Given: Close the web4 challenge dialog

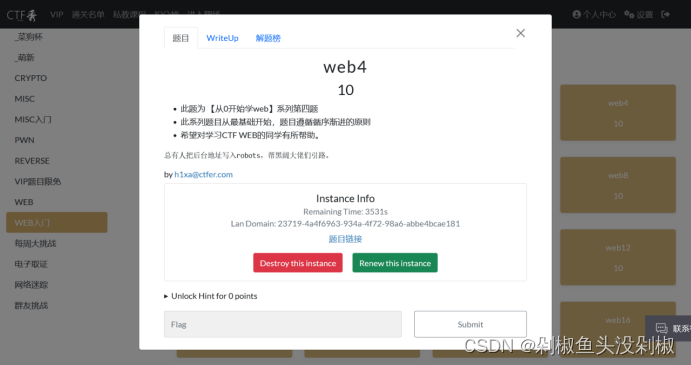Looking at the screenshot, I should (520, 33).
